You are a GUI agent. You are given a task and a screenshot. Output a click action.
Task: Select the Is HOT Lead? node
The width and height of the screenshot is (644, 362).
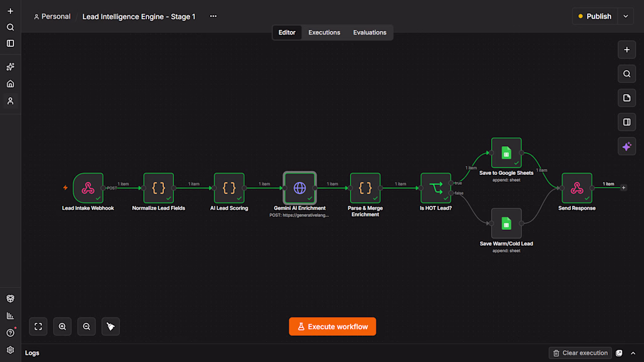pos(436,188)
